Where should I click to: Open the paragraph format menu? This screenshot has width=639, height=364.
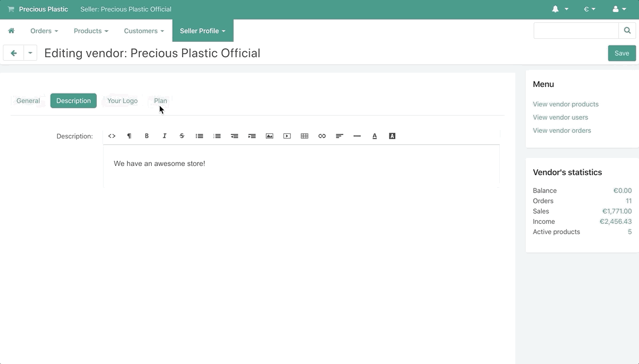pos(129,136)
